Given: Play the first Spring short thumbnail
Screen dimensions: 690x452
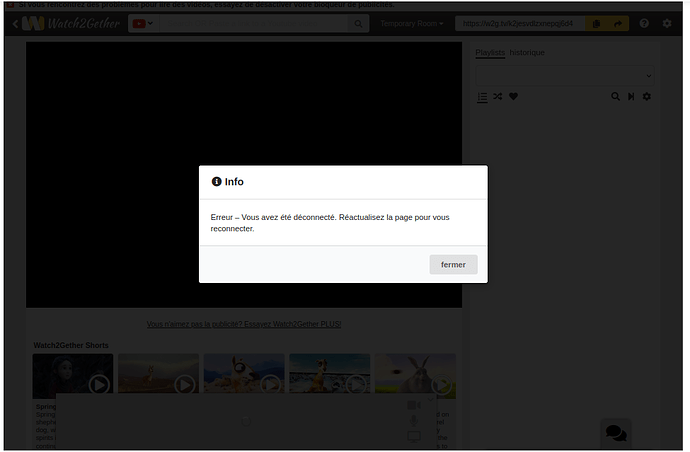Looking at the screenshot, I should point(73,376).
